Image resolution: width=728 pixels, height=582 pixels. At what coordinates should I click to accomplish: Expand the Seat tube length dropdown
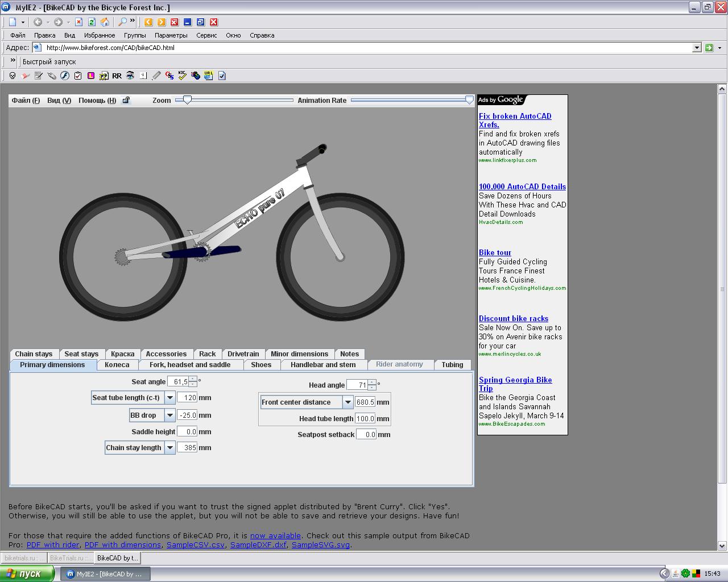click(169, 398)
